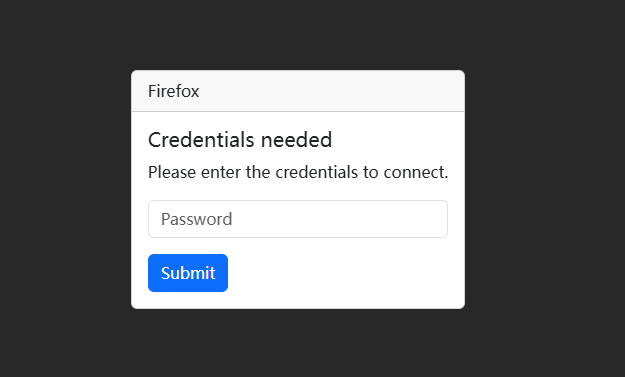Click the Password input field
625x377 pixels.
(298, 219)
